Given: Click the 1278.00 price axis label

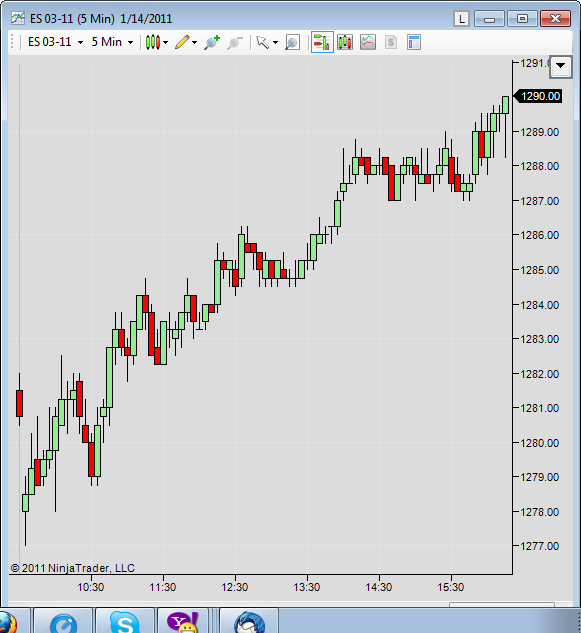Looking at the screenshot, I should (539, 512).
